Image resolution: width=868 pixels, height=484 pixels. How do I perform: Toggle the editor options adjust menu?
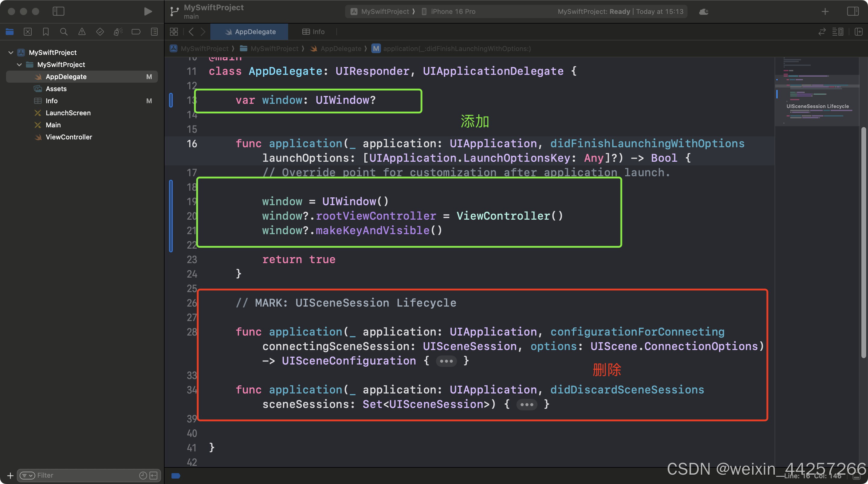point(839,32)
